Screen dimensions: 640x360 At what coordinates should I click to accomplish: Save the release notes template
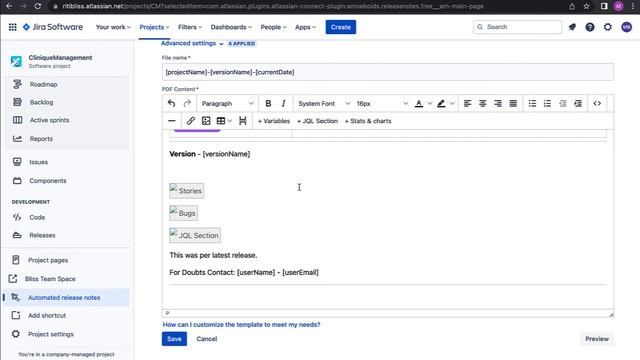[174, 339]
